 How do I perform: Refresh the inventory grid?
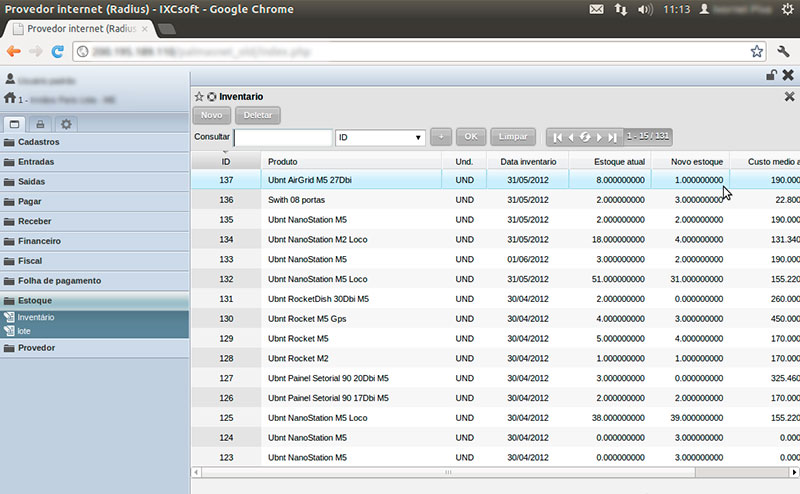[585, 137]
